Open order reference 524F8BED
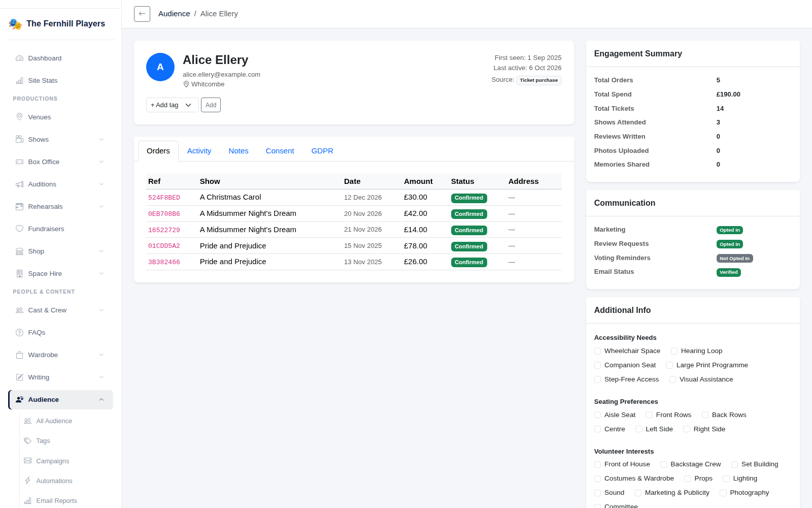Viewport: 812px width, 508px height. (164, 198)
